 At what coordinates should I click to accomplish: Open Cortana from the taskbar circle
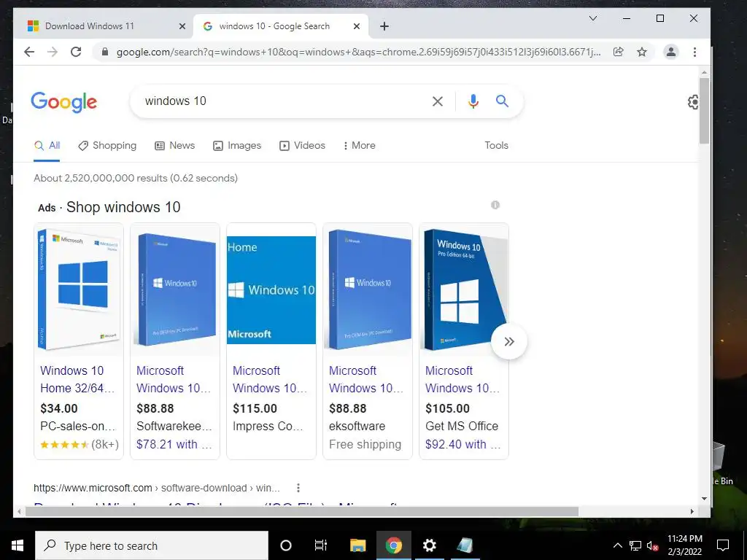click(286, 545)
